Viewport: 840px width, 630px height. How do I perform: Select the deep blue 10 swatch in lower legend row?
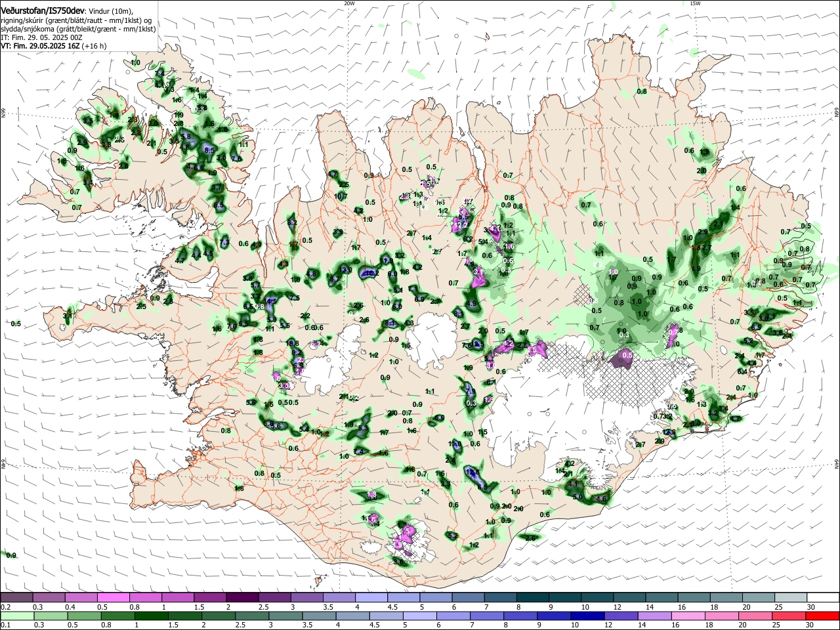588,616
